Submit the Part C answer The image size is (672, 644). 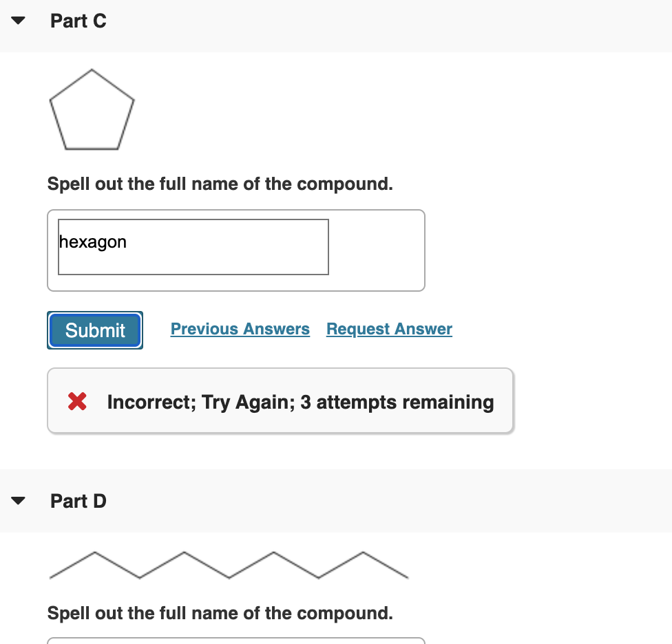point(95,330)
